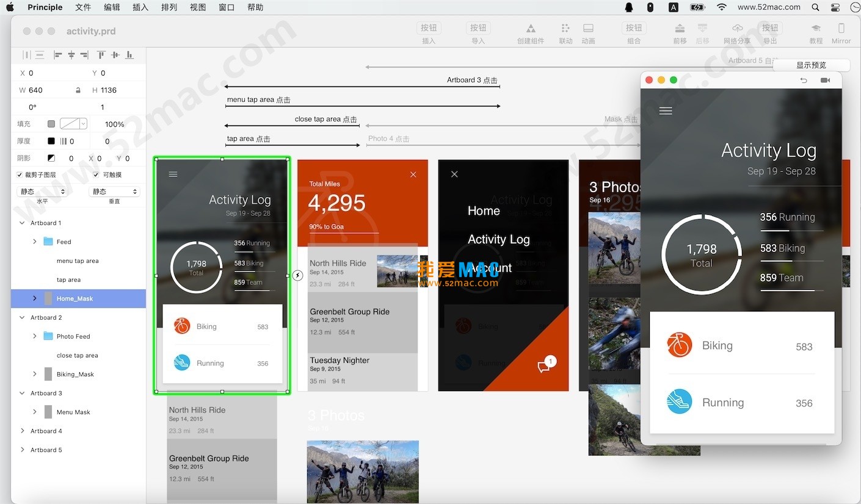Open the 视图 (View) menu
Image resolution: width=861 pixels, height=504 pixels.
(x=198, y=7)
